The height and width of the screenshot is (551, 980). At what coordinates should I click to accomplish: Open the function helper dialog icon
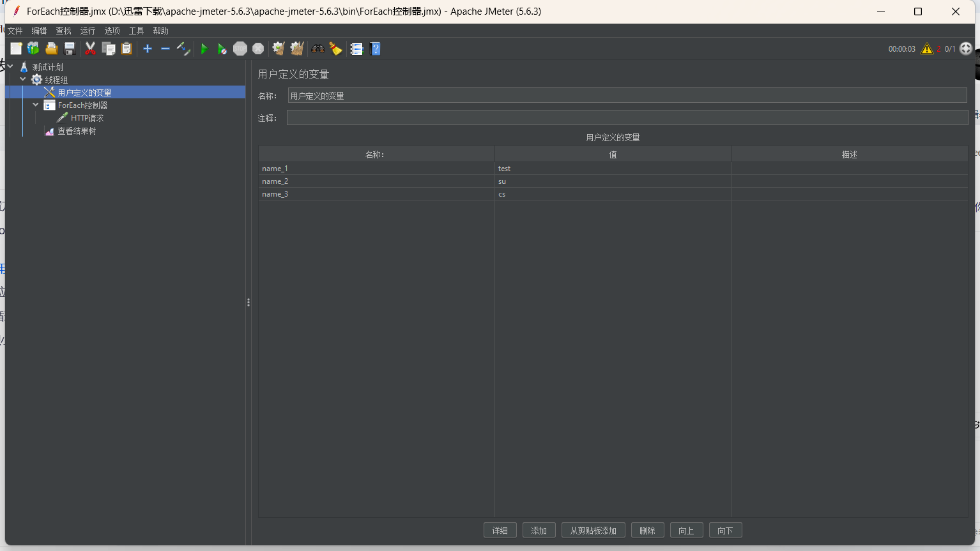(357, 49)
